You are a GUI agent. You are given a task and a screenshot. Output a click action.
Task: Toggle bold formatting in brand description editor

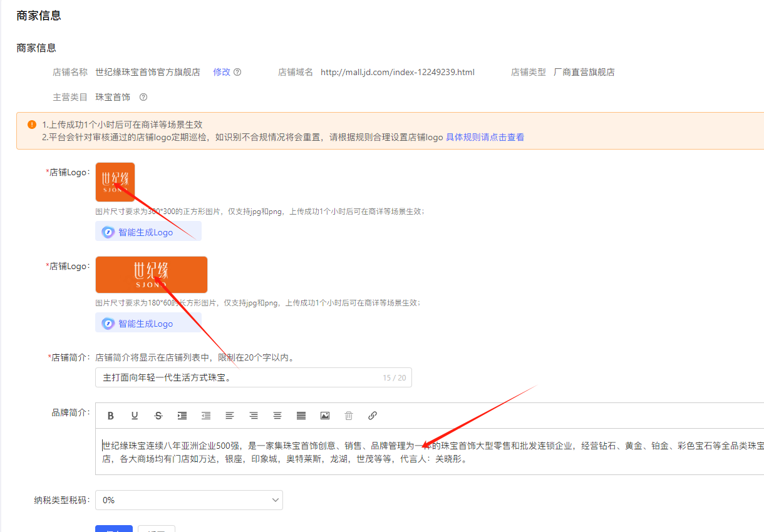point(111,416)
